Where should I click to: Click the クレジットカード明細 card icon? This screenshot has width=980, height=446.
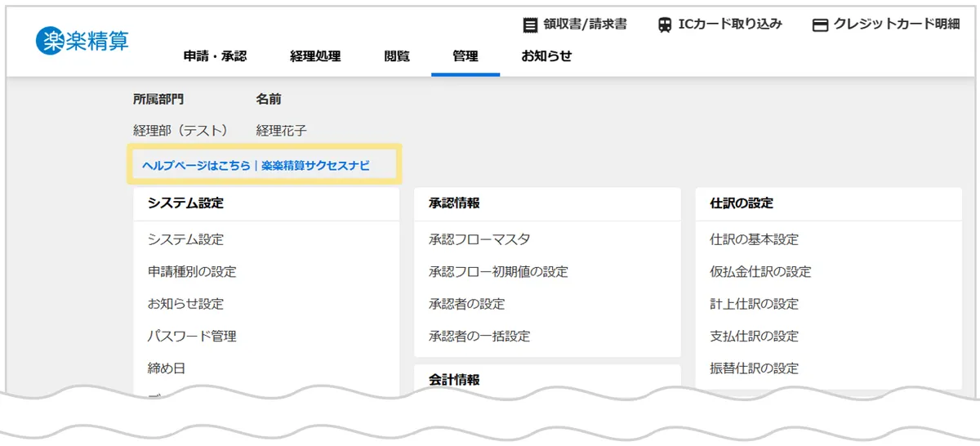click(820, 25)
